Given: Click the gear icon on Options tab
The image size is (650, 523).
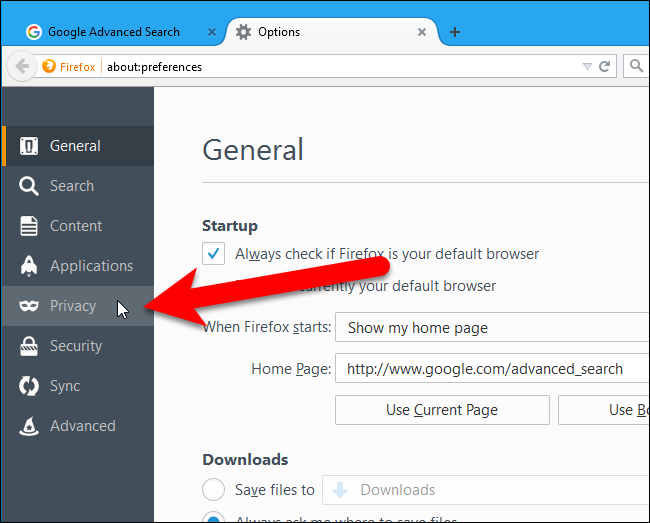Looking at the screenshot, I should [243, 32].
